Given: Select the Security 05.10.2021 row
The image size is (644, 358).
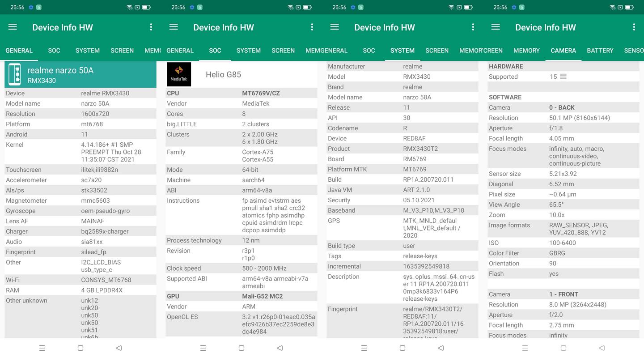Looking at the screenshot, I should point(402,200).
